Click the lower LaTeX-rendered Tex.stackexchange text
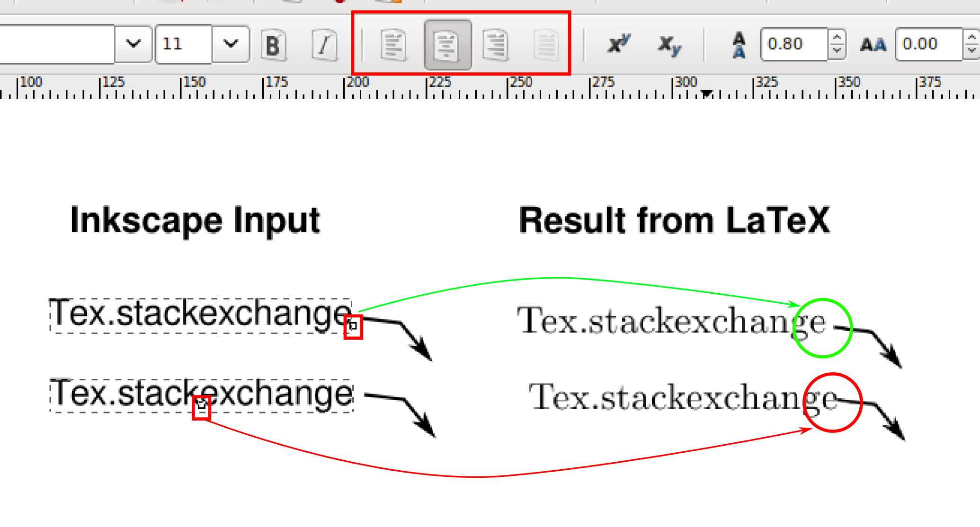The width and height of the screenshot is (980, 527). point(683,399)
